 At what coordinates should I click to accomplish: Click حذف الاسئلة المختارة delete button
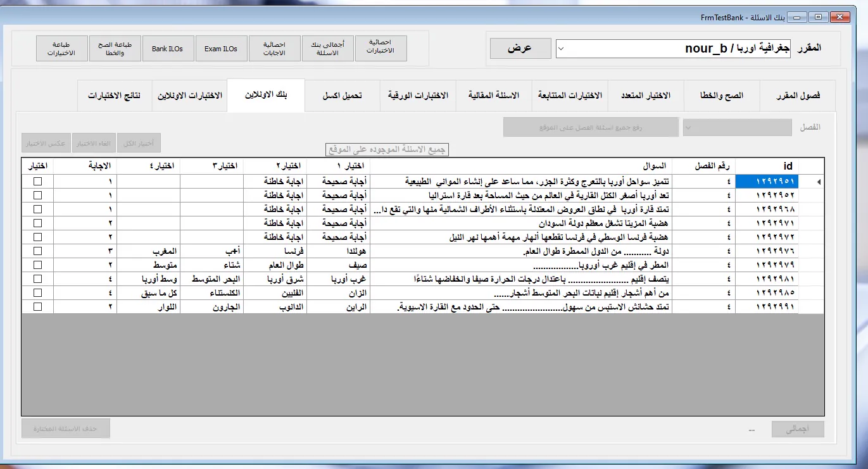(66, 428)
